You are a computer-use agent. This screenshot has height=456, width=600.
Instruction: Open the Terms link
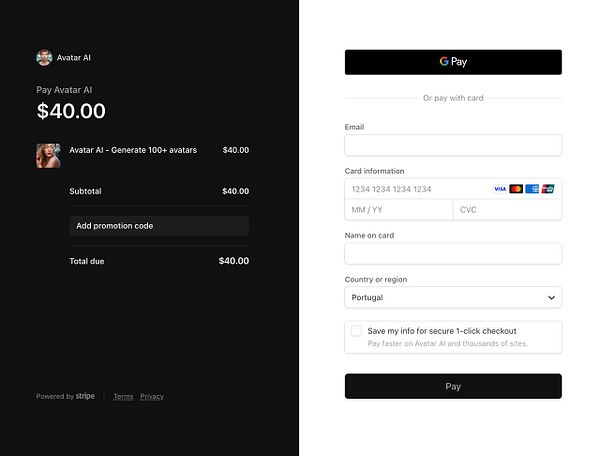123,397
